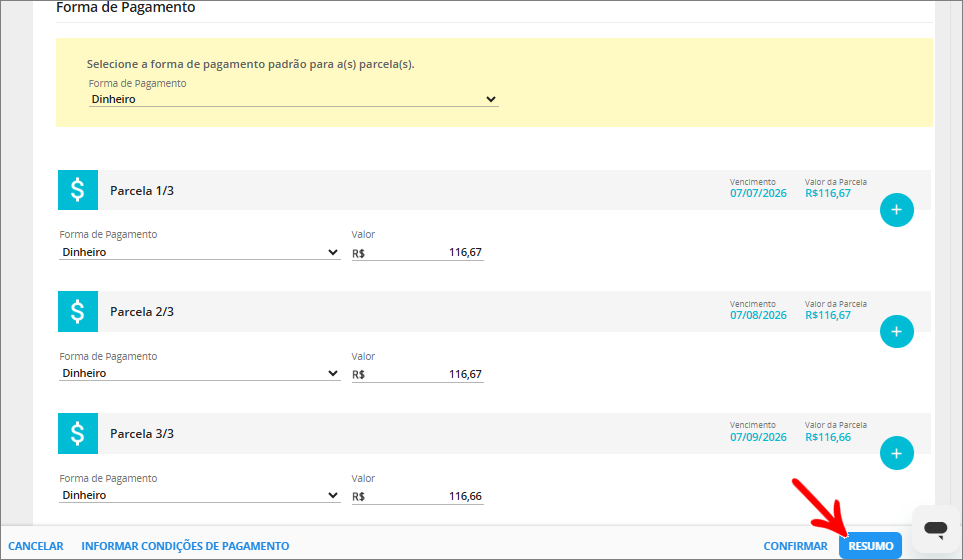Click the Forma de Pagamento section heading
The width and height of the screenshot is (963, 560).
[x=126, y=7]
